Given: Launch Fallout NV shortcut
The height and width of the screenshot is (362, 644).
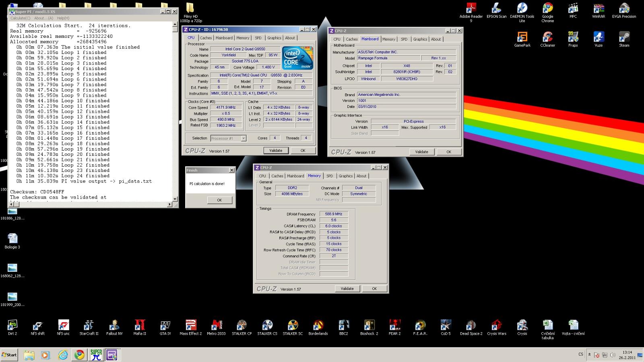Looking at the screenshot, I should click(x=114, y=327).
